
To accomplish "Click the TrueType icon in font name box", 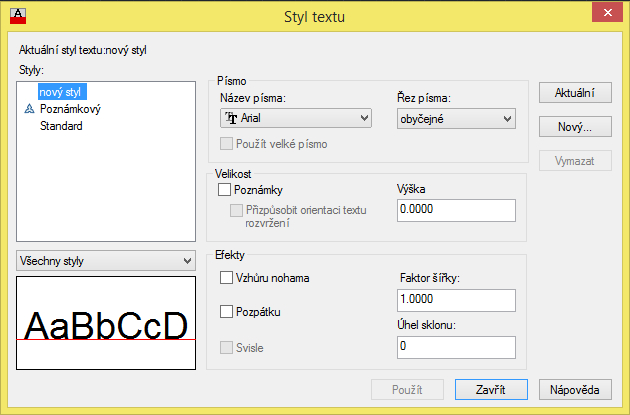I will pyautogui.click(x=231, y=118).
